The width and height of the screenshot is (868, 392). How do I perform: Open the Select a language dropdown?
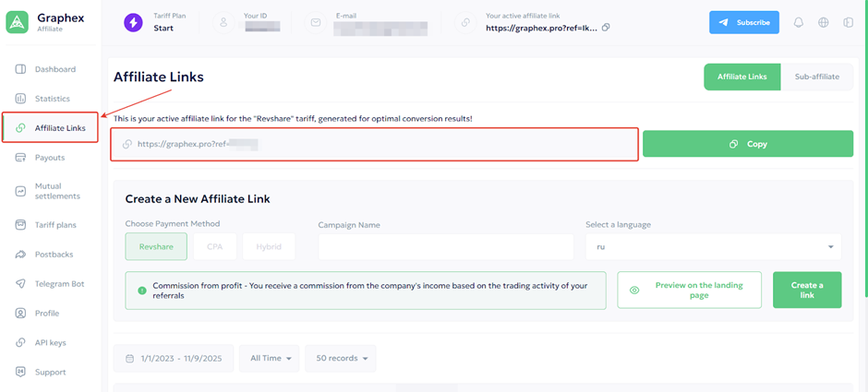(713, 247)
